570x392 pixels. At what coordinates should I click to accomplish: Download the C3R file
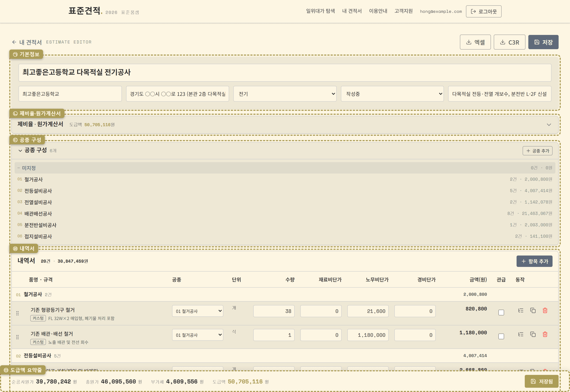click(x=509, y=42)
